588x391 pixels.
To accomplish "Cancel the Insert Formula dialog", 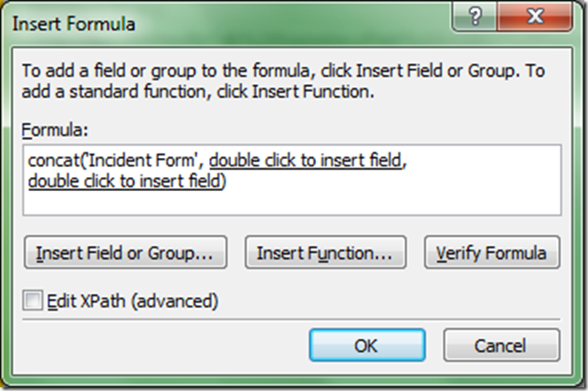I will coord(501,345).
